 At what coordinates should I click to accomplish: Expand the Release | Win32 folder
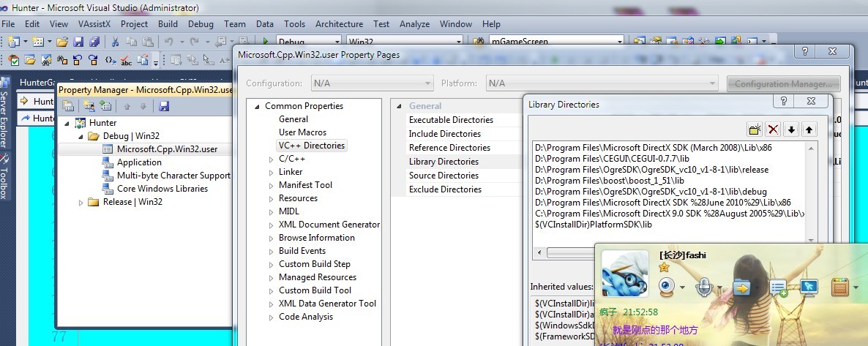81,202
